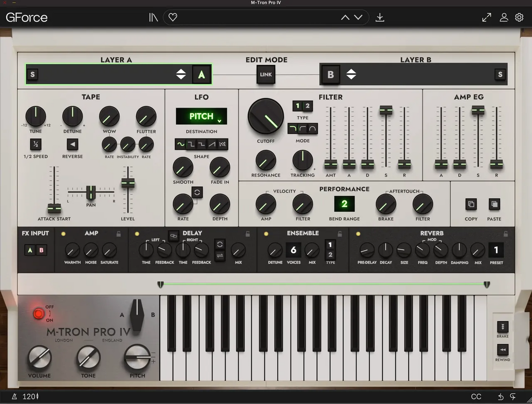This screenshot has height=404, width=532.
Task: Select Layer A edit tab button
Action: (x=201, y=74)
